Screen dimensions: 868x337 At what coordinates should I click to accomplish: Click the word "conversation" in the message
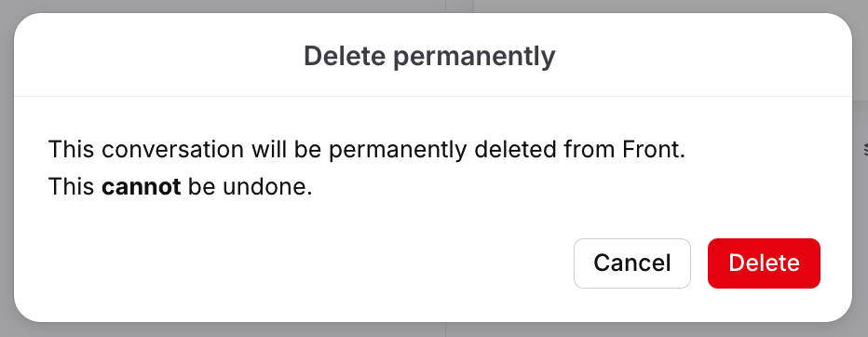pos(173,149)
